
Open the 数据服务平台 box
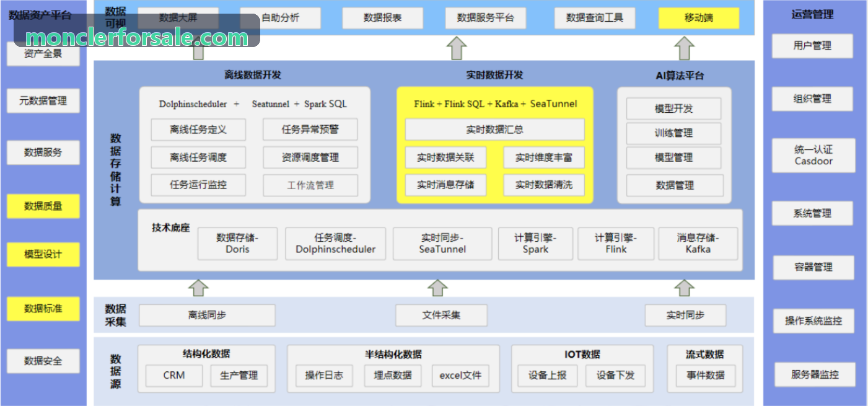pos(486,18)
